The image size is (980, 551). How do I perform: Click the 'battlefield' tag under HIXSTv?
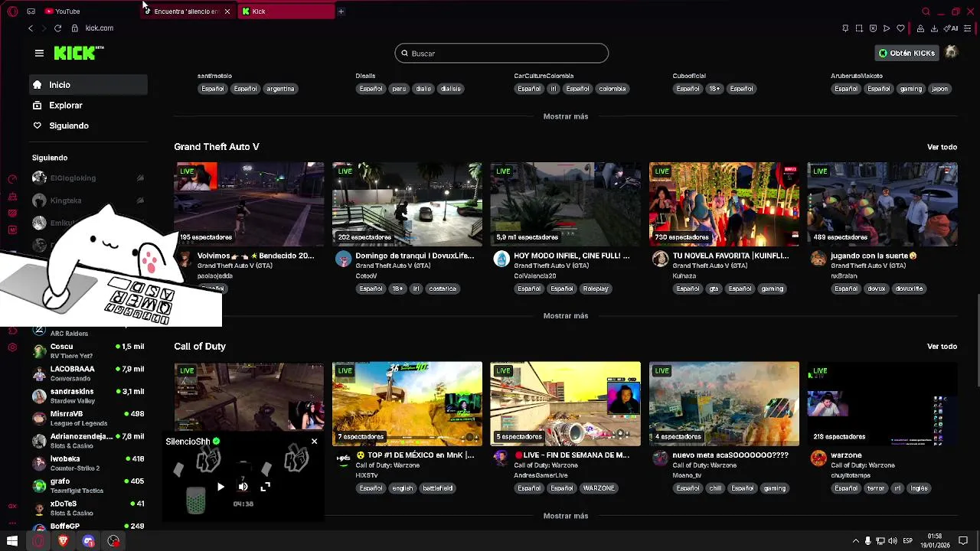pyautogui.click(x=437, y=488)
